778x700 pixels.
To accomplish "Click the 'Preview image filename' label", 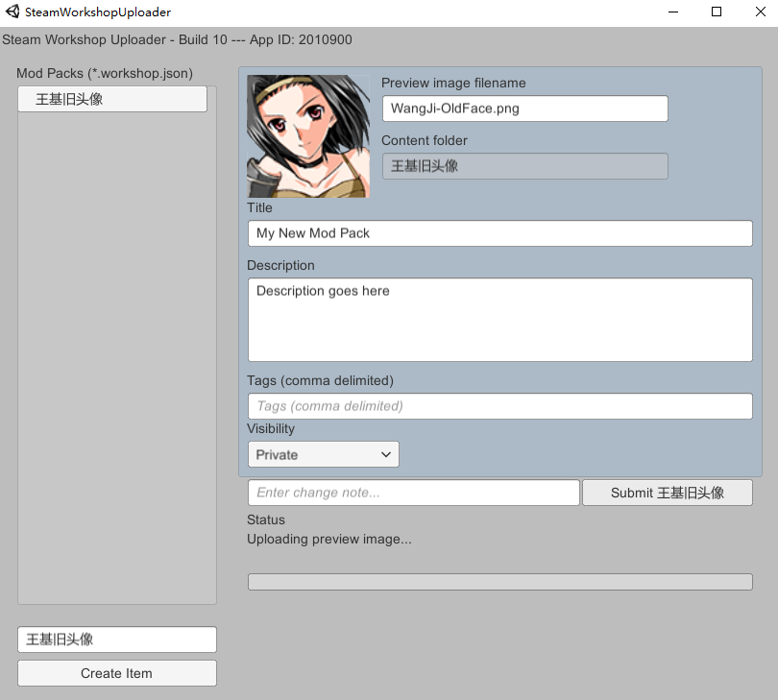I will [x=453, y=83].
